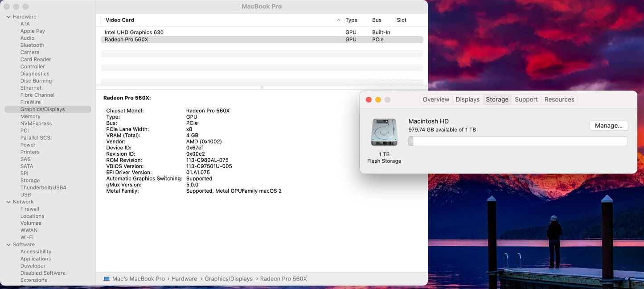
Task: Switch to the Overview tab
Action: coord(435,99)
